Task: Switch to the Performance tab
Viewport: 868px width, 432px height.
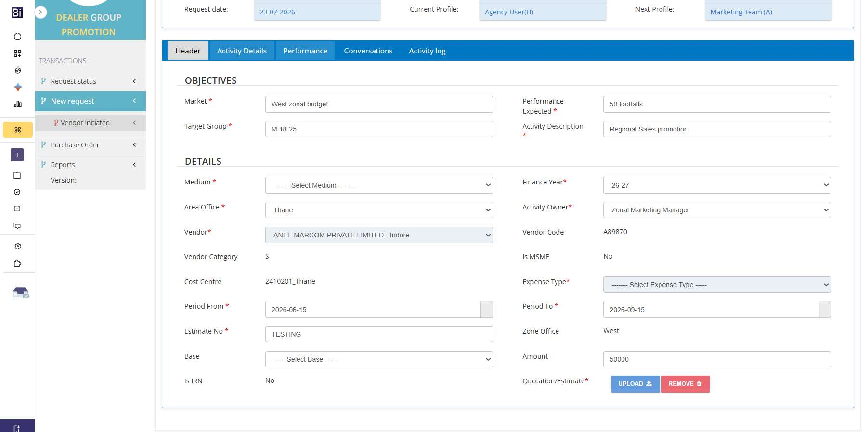Action: (x=305, y=51)
